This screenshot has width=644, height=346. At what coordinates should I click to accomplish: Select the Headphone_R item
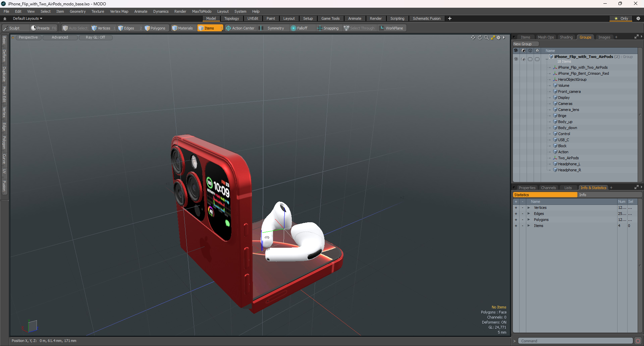coord(569,170)
